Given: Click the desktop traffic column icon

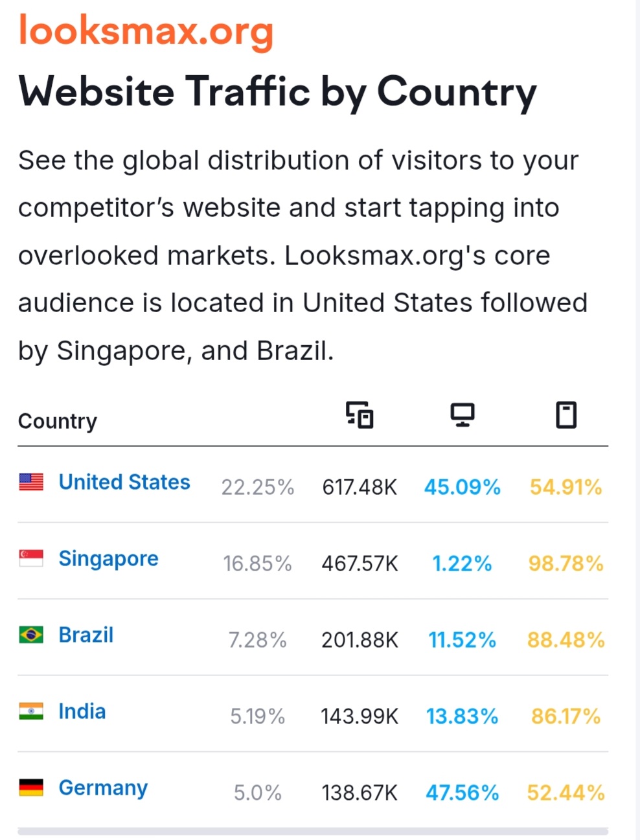Looking at the screenshot, I should pyautogui.click(x=463, y=415).
